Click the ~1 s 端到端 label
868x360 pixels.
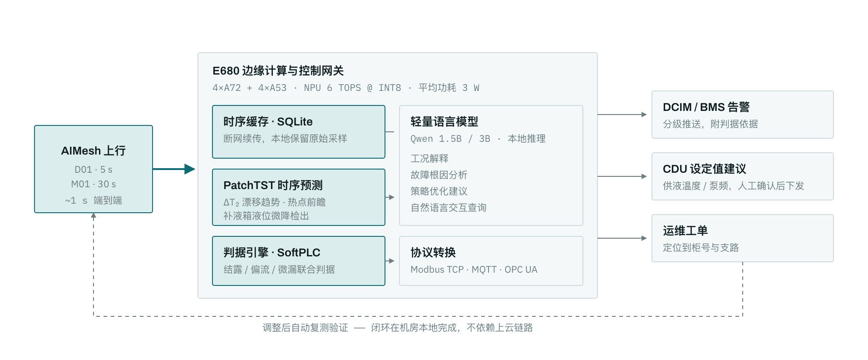[x=94, y=200]
